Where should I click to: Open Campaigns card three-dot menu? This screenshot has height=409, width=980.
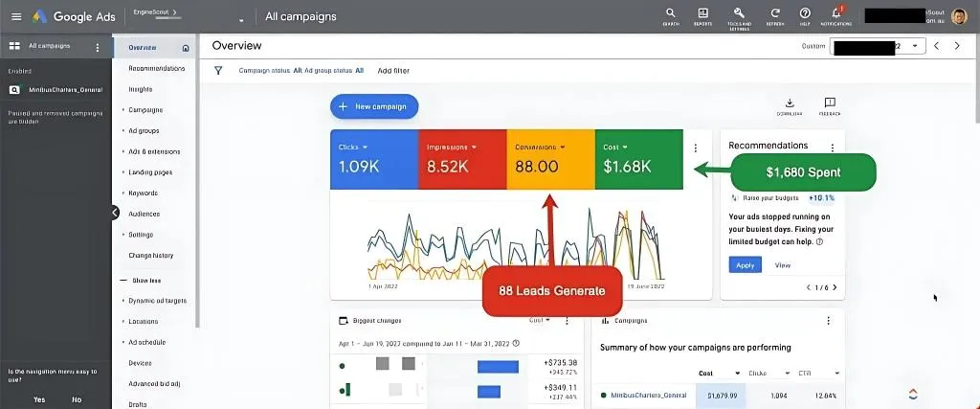click(828, 321)
